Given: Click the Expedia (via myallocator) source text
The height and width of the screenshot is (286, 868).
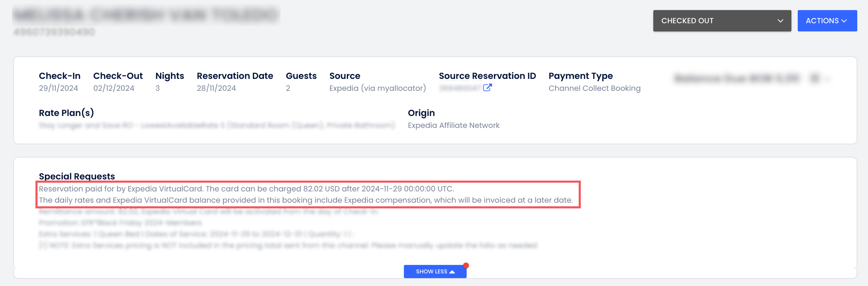Looking at the screenshot, I should tap(378, 88).
